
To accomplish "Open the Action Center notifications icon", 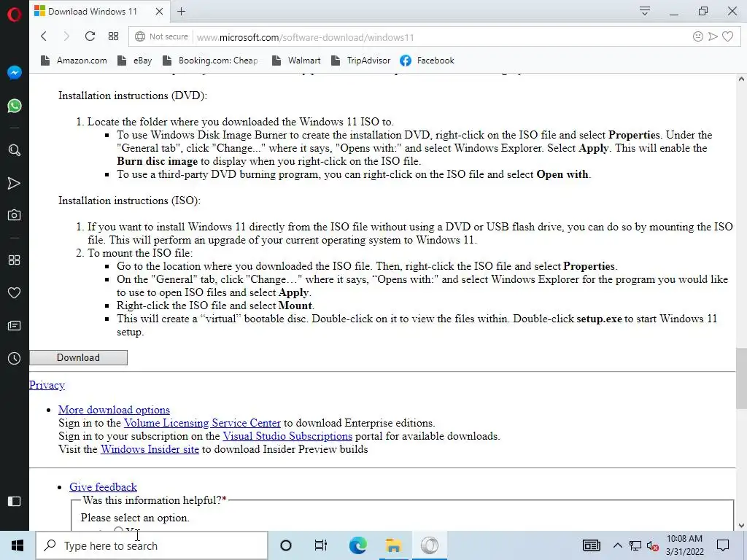I will (723, 545).
